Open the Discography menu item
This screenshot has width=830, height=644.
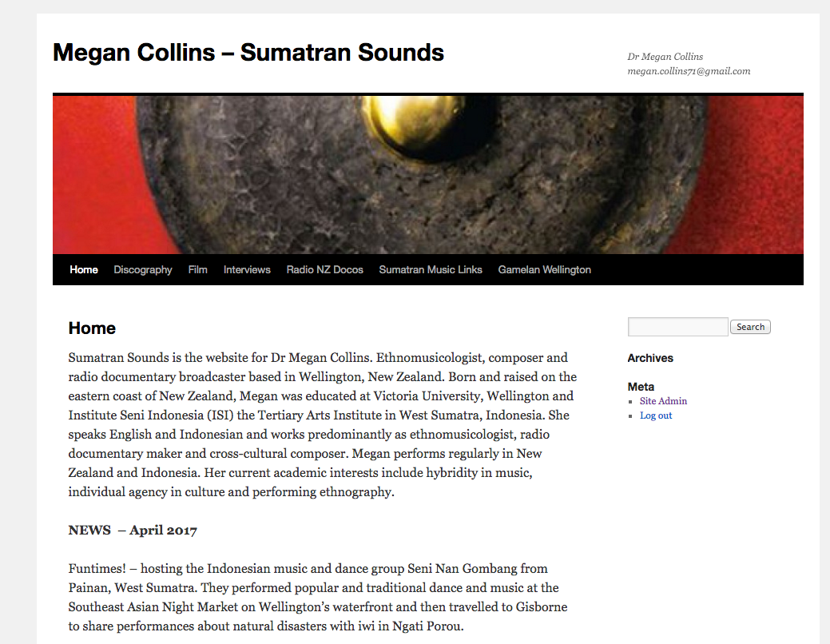[x=143, y=270]
